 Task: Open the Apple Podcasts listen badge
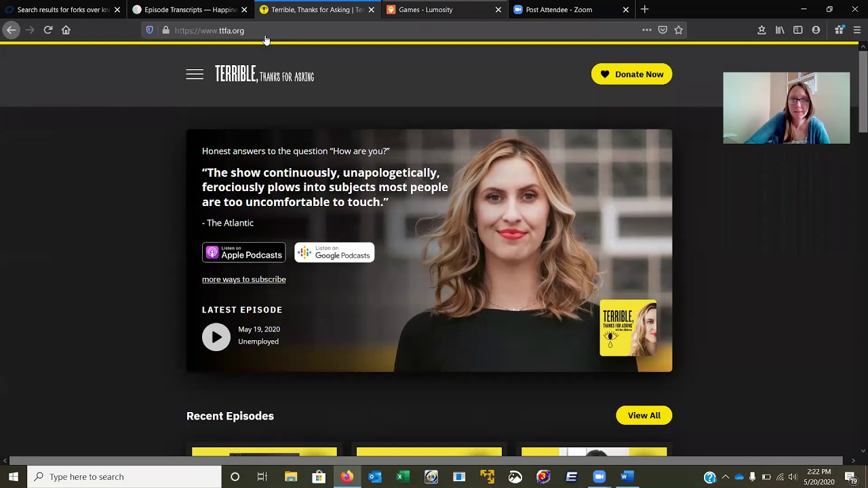pyautogui.click(x=243, y=253)
